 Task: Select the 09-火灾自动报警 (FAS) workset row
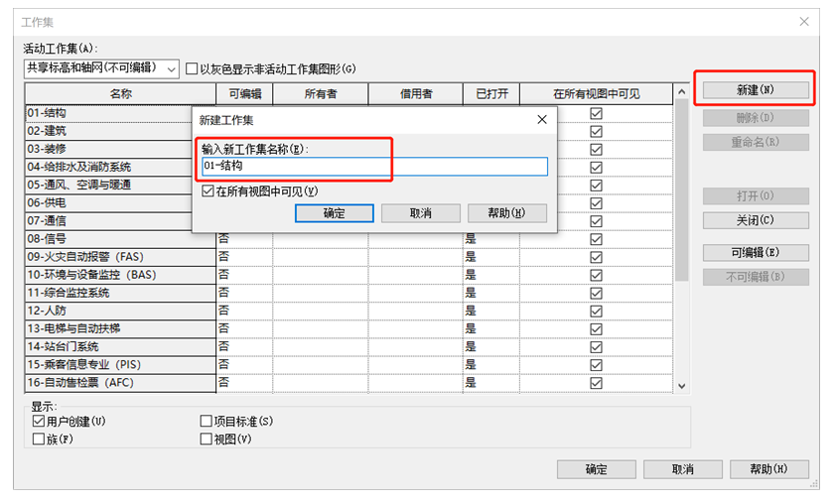(x=120, y=257)
